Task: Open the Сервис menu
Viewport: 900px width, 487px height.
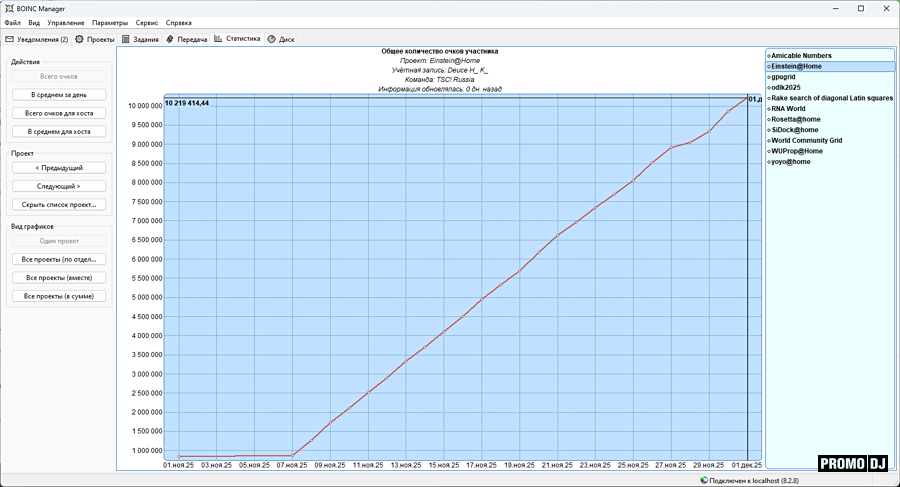Action: coord(146,22)
